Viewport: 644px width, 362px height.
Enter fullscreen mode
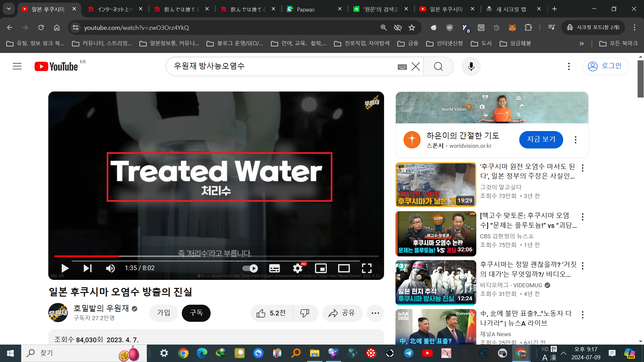point(367,268)
